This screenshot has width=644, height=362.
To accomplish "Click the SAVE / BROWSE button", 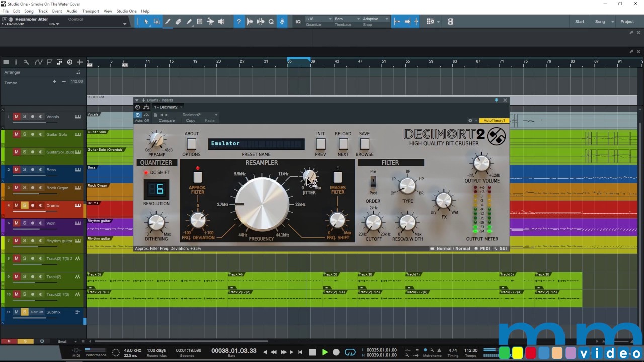I will (x=365, y=144).
